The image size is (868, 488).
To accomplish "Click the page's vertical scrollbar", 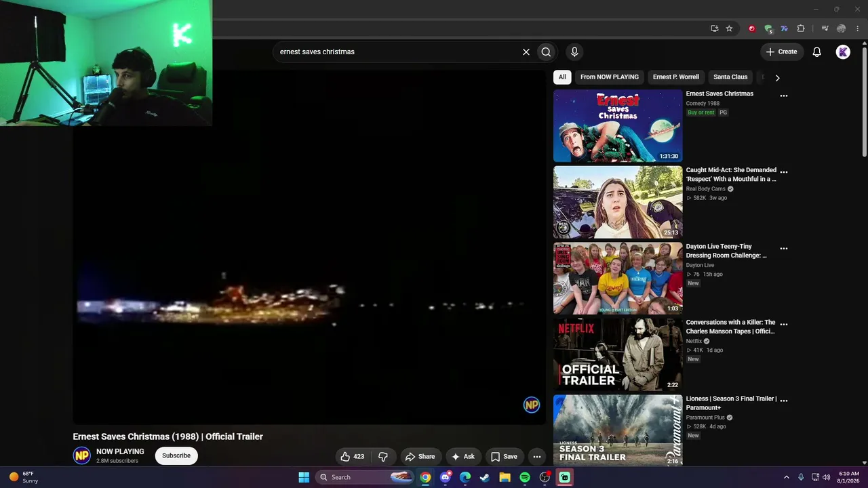I will point(864,102).
